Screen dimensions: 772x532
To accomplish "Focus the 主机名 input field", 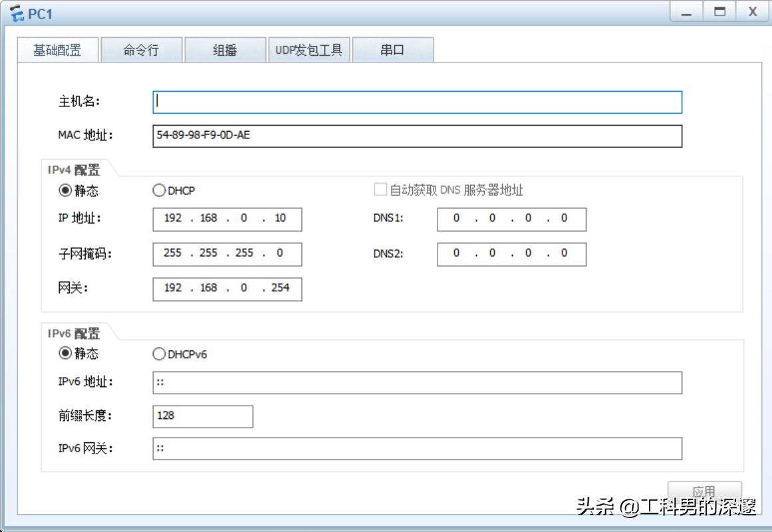I will 417,102.
